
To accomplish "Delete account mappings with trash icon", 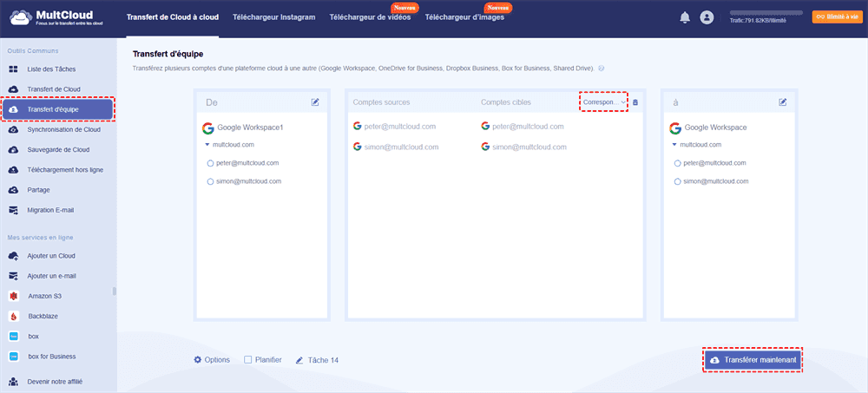I will click(635, 102).
